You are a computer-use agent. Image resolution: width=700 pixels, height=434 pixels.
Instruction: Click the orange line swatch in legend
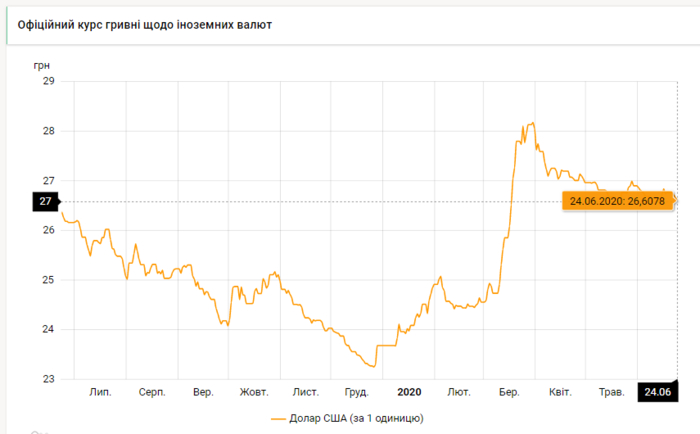click(x=278, y=418)
